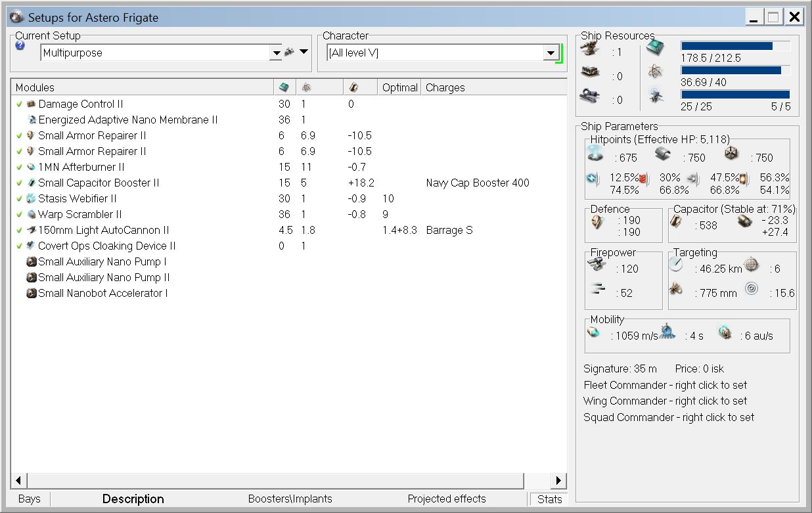Click the Stasis Webifier II module icon
This screenshot has height=513, width=812.
31,198
